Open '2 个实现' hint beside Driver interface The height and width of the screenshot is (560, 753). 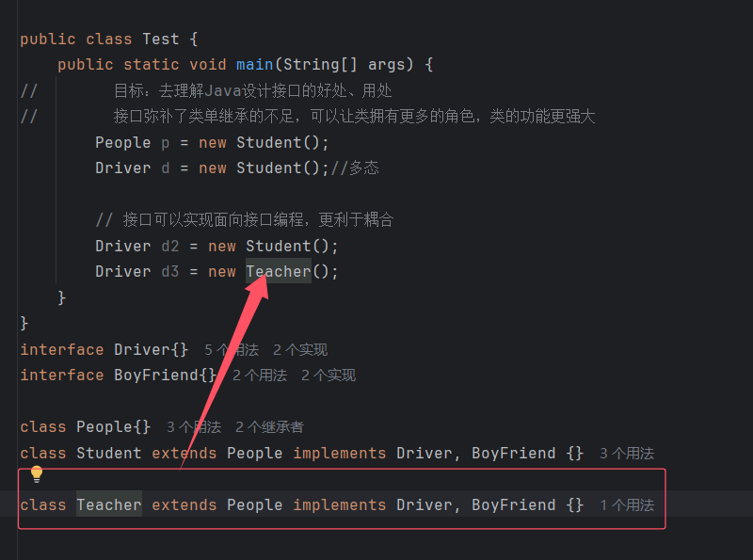[x=300, y=349]
